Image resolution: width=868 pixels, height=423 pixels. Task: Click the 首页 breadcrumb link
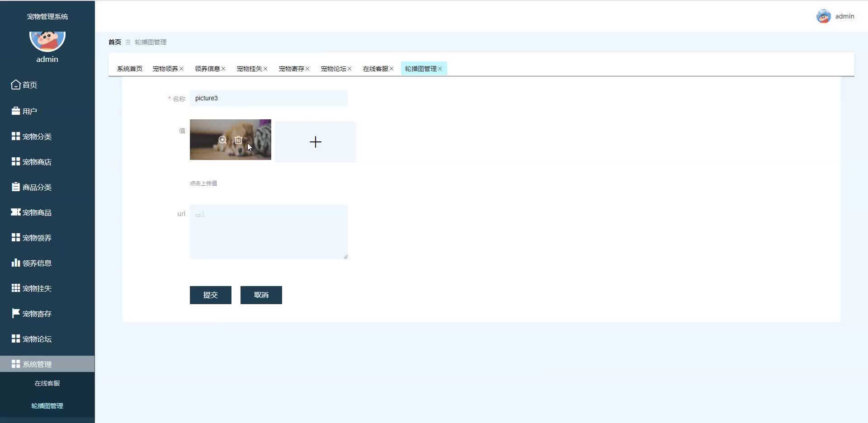coord(115,42)
